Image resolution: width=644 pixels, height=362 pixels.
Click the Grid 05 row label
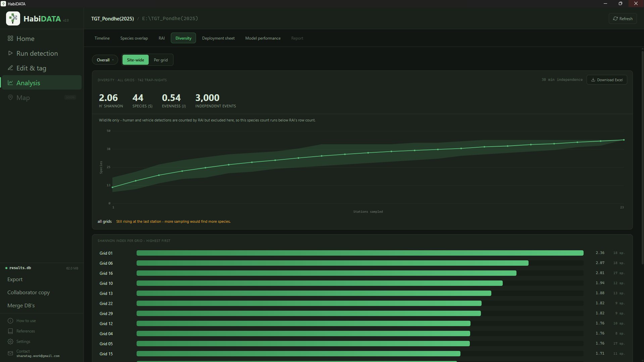[106, 344]
